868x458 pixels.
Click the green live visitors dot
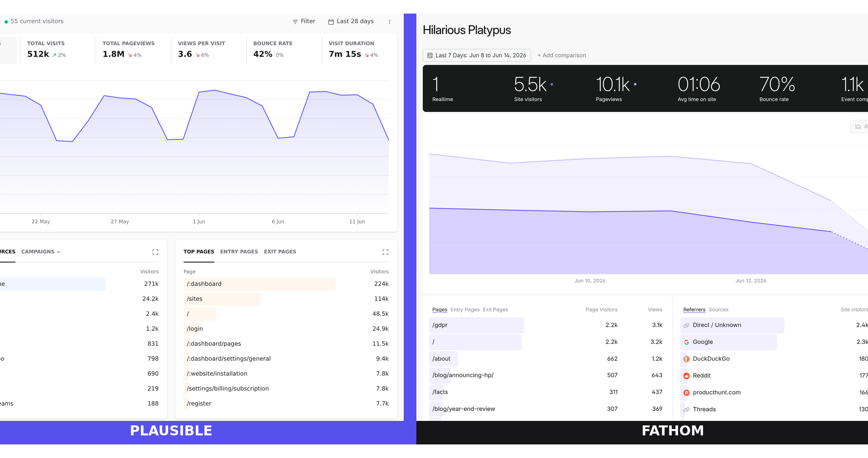[x=6, y=22]
